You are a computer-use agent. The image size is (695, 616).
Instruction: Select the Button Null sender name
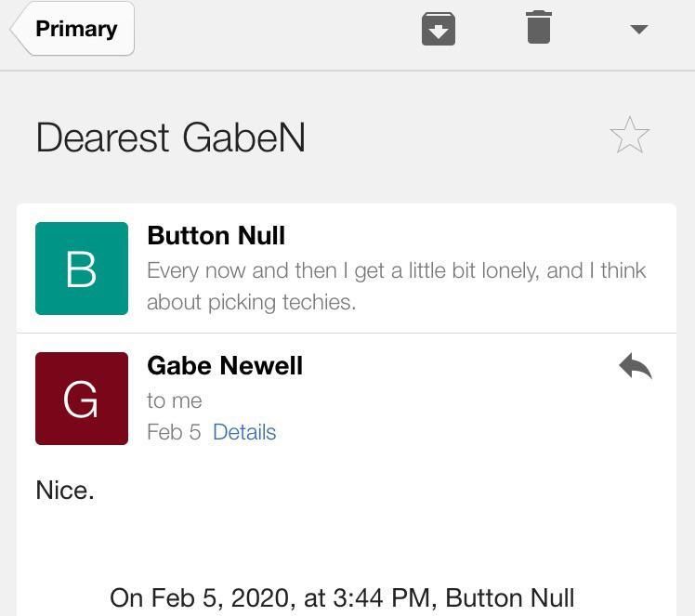[x=216, y=236]
